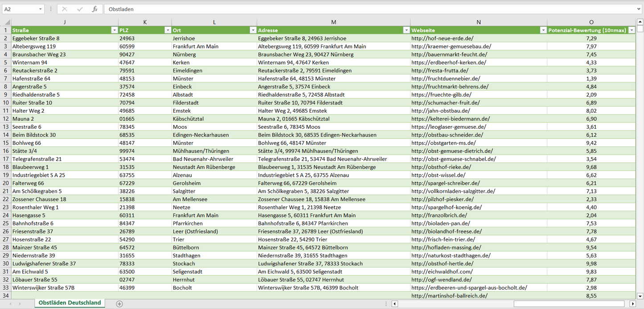
Task: Add a new sheet with plus icon
Action: click(119, 304)
